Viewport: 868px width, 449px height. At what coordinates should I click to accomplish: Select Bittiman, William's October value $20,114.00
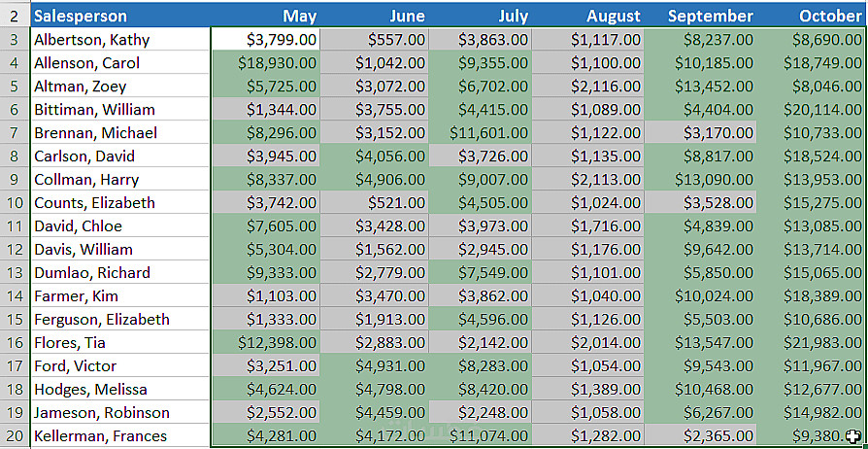[x=814, y=110]
